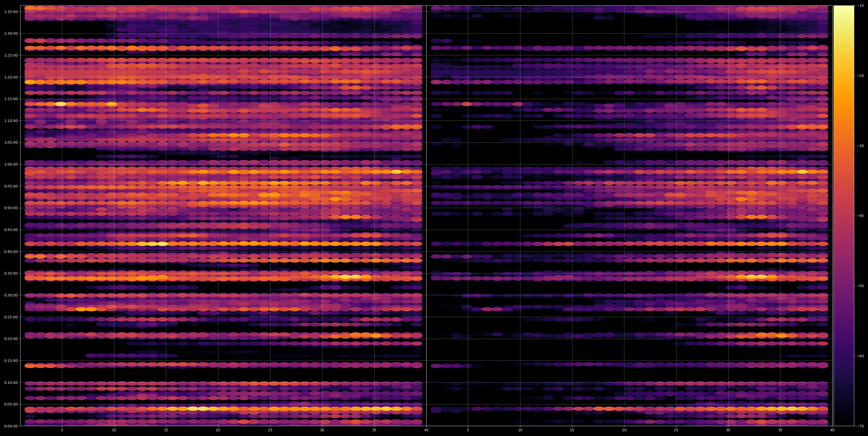The height and width of the screenshot is (436, 868).
Task: Click the y-axis label "0:00:00"
Action: pos(11,426)
